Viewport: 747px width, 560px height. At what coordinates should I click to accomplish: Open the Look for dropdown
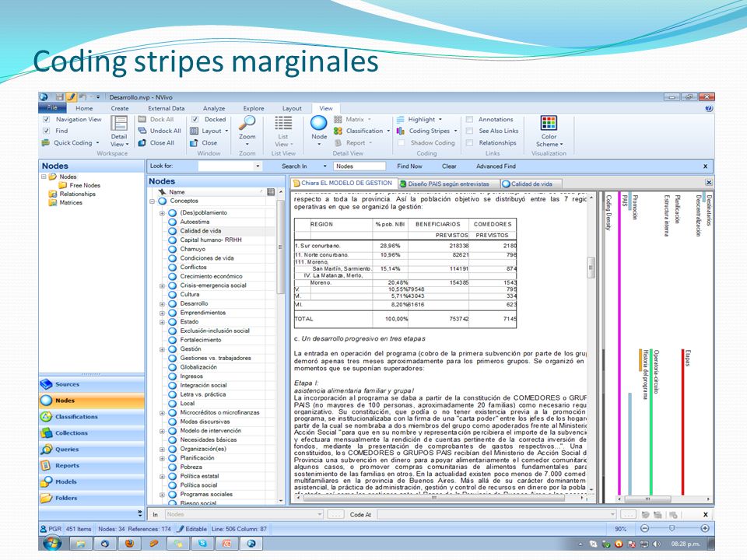pyautogui.click(x=258, y=166)
